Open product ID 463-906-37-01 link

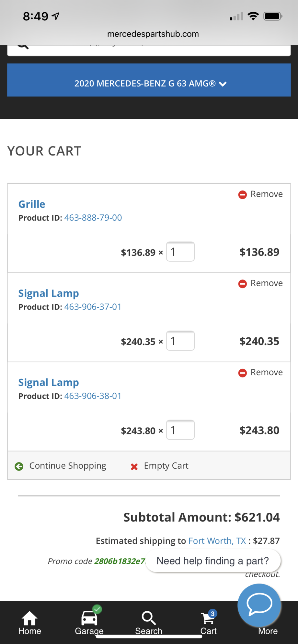click(x=93, y=307)
